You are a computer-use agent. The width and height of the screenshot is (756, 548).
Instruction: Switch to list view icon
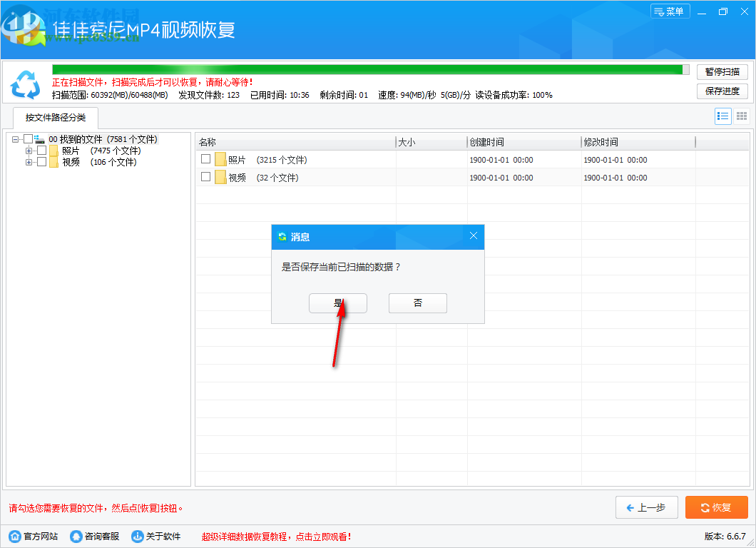(x=722, y=116)
